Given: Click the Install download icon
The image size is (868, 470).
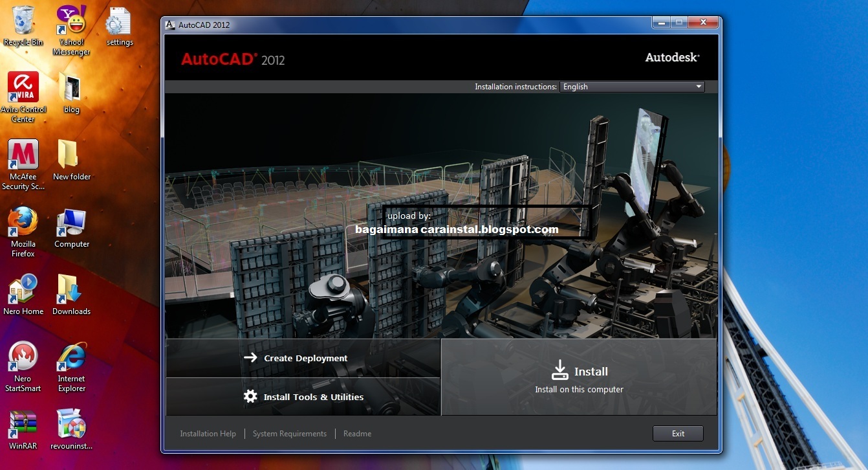Looking at the screenshot, I should pyautogui.click(x=559, y=369).
